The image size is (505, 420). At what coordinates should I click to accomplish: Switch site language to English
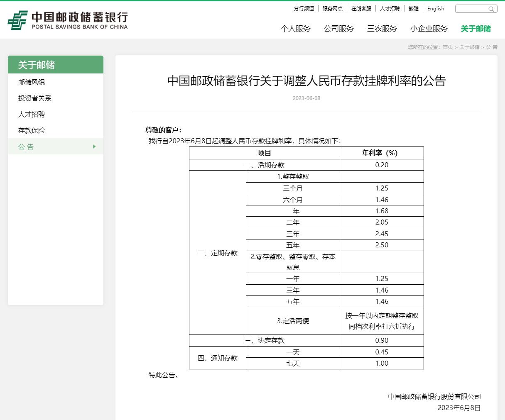(x=435, y=8)
